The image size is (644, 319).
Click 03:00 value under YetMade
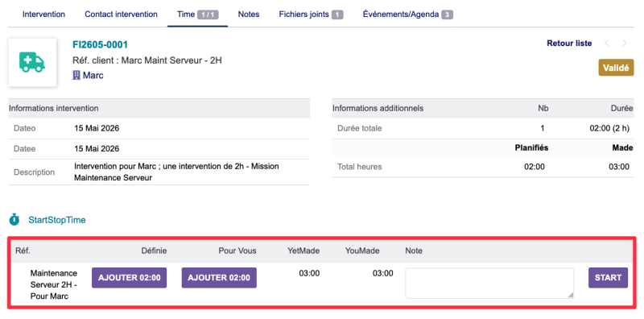click(309, 273)
